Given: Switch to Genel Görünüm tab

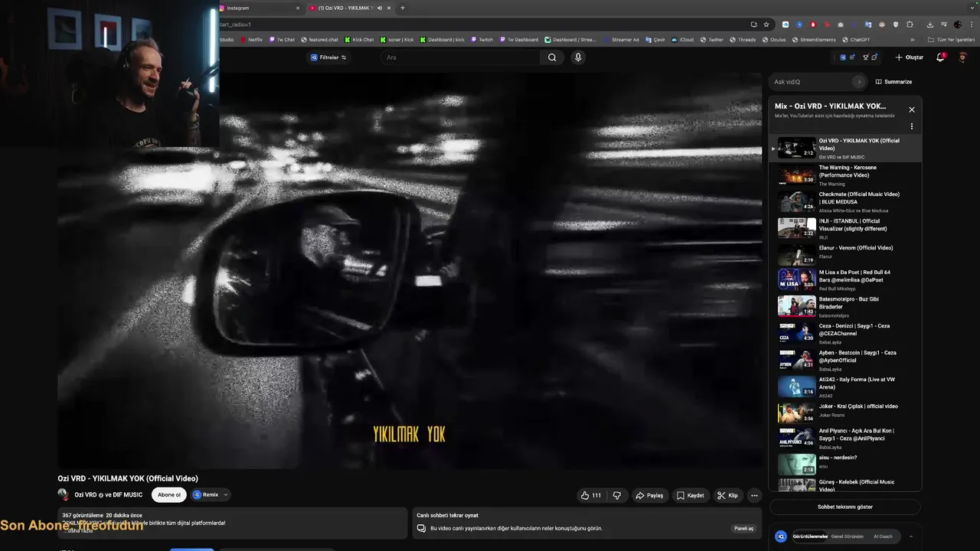Looking at the screenshot, I should pyautogui.click(x=848, y=536).
